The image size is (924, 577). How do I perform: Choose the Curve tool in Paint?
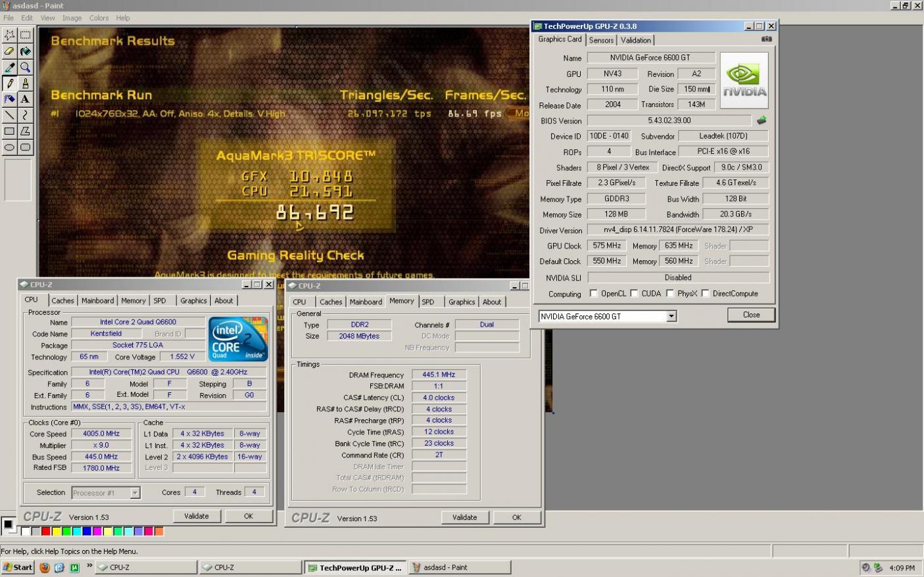click(x=25, y=116)
